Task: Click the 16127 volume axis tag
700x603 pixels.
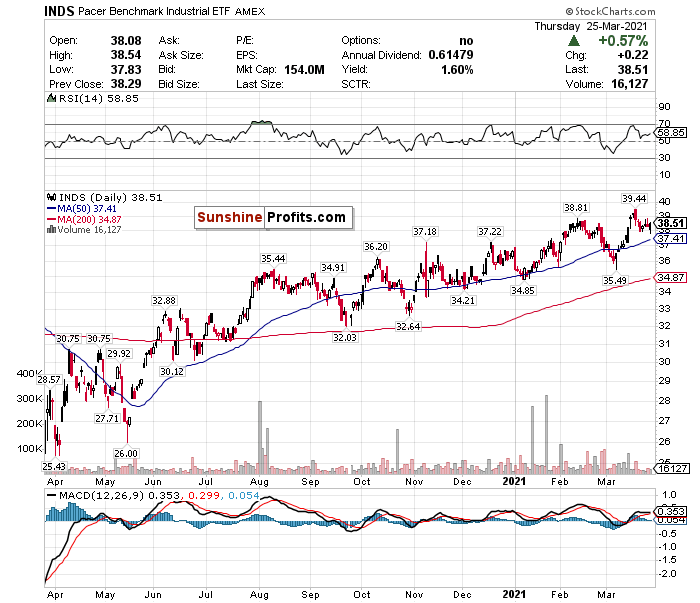Action: [x=671, y=468]
